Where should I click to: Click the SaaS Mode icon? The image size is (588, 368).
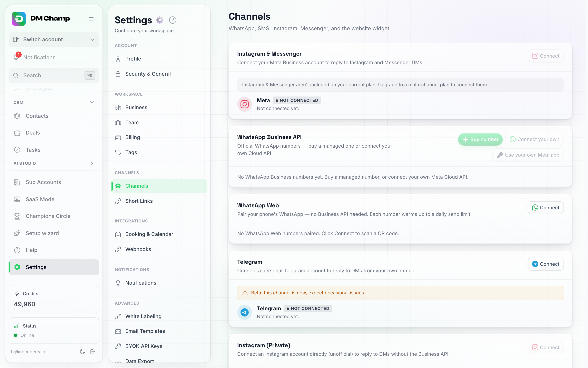pos(17,199)
